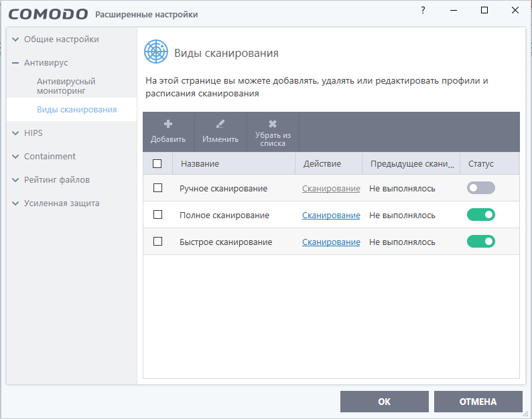Screen dimensions: 532x419
Task: Disable the Полное сканирование status toggle
Action: point(481,215)
